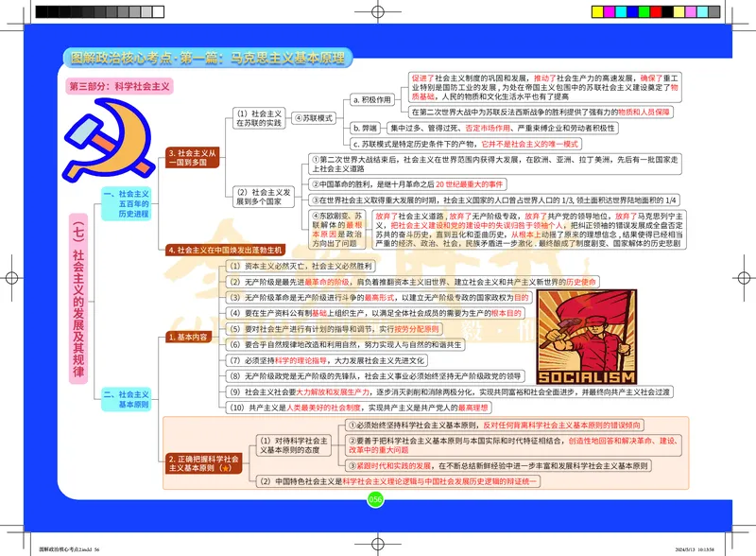The image size is (756, 556).
Task: Click the green page number 056 badge
Action: pyautogui.click(x=375, y=499)
